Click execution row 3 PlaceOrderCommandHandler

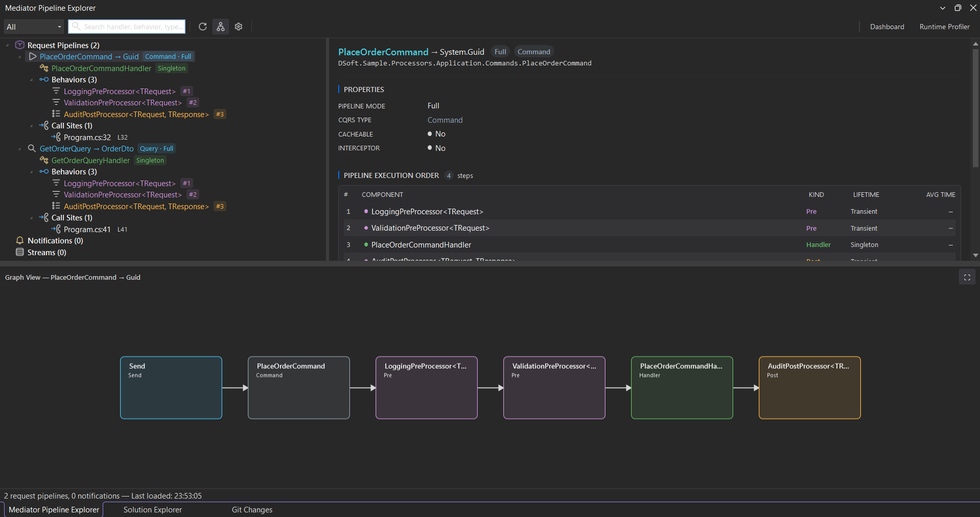(x=649, y=245)
